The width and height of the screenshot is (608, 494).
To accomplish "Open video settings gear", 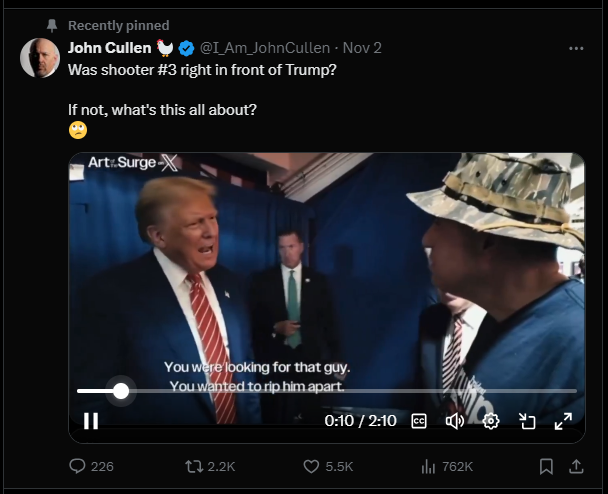I will 491,421.
